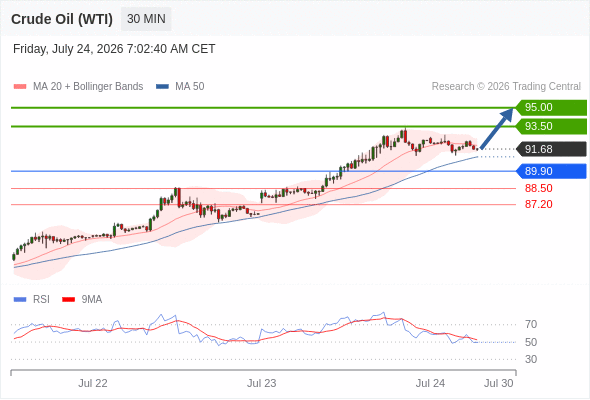Click the Crude Oil (WTI) title
This screenshot has height=400, width=590.
click(62, 19)
